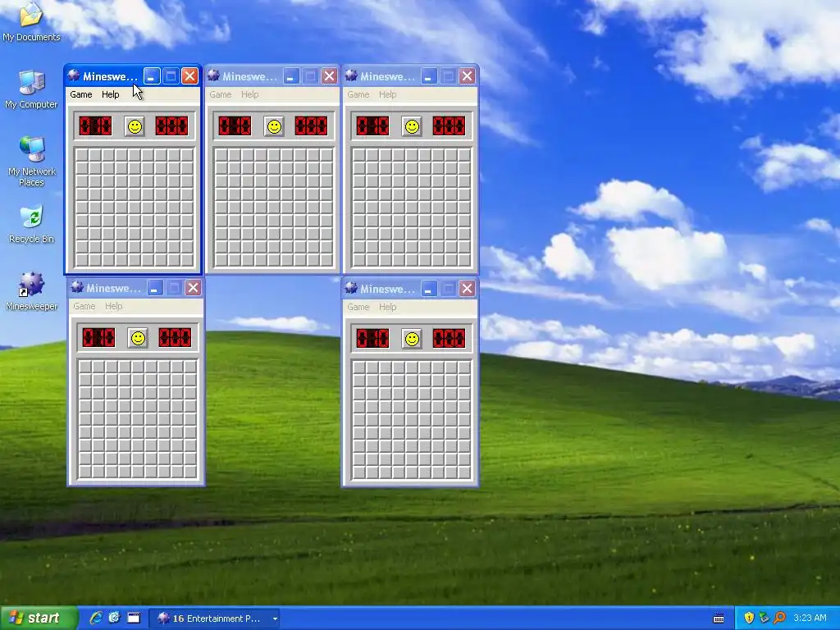Expand the 16 Entertainment P... taskbar group

point(214,619)
